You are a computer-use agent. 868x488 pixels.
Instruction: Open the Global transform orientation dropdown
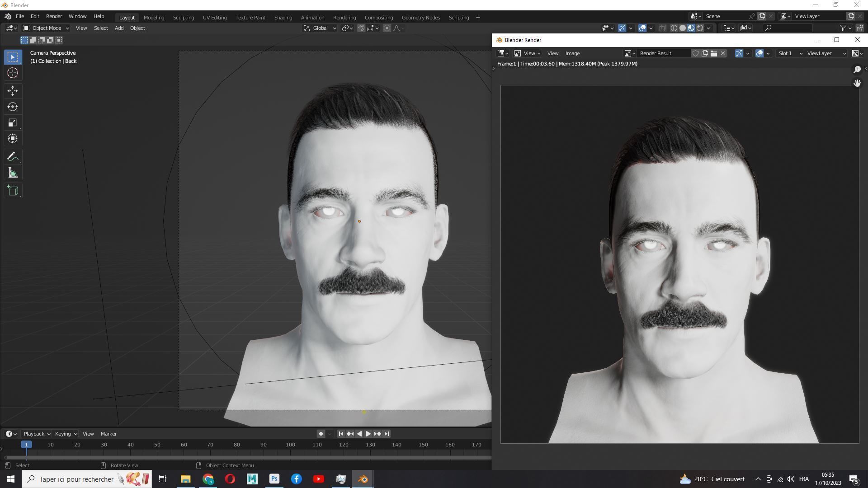click(320, 28)
